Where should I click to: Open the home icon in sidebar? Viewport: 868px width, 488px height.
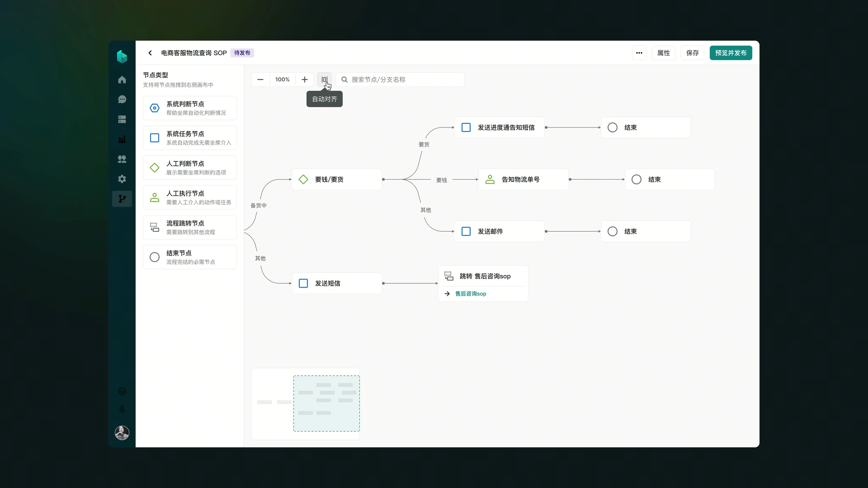click(122, 80)
